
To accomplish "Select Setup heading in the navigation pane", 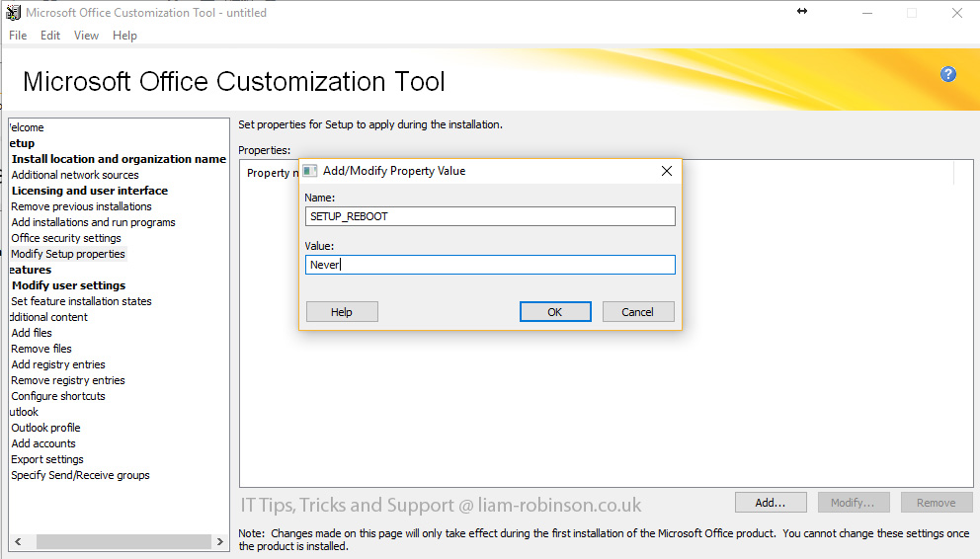I will coord(23,143).
